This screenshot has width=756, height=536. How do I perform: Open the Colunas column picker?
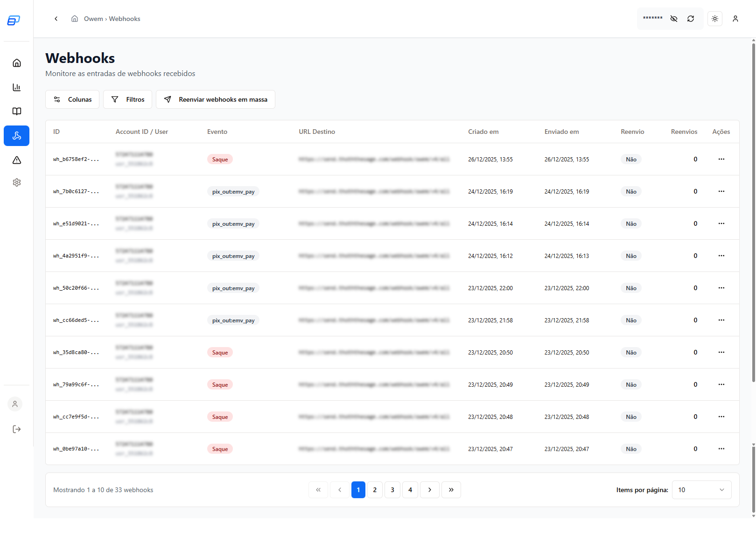point(72,99)
